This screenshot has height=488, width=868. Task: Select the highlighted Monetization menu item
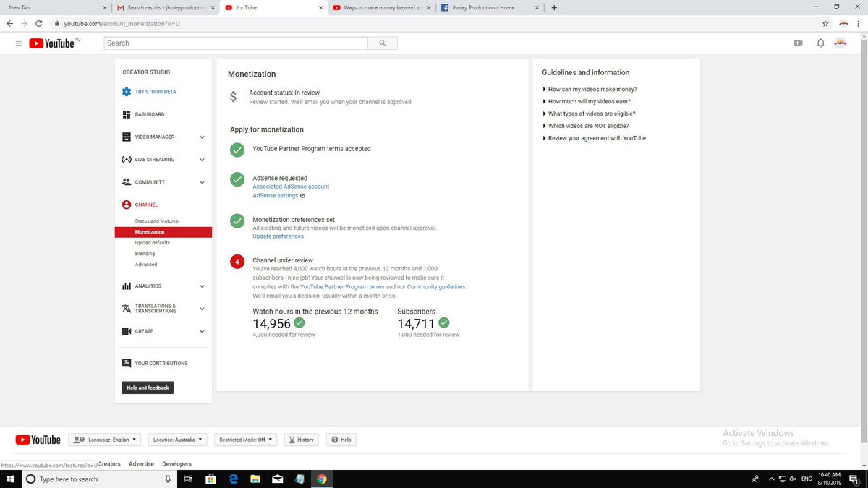point(163,232)
